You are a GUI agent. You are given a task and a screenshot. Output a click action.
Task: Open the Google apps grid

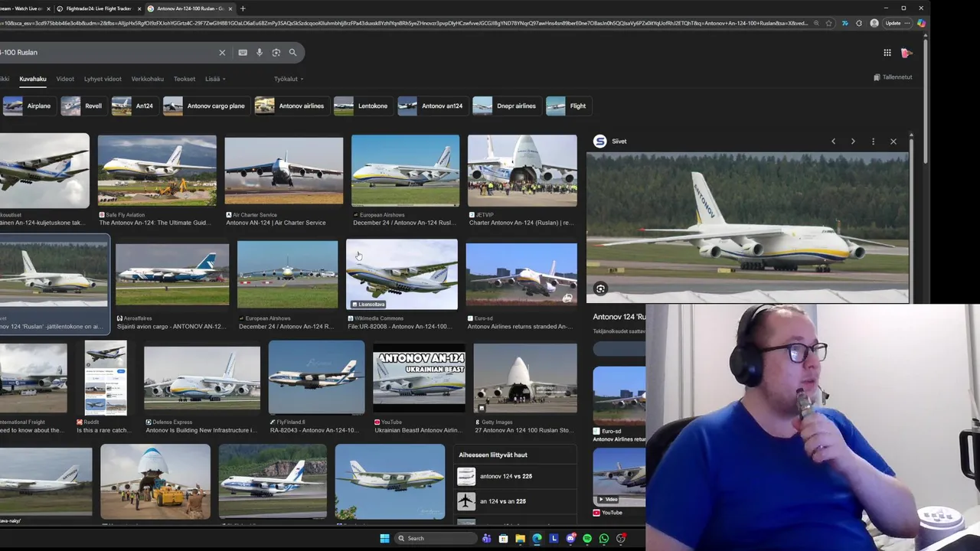[x=887, y=53]
